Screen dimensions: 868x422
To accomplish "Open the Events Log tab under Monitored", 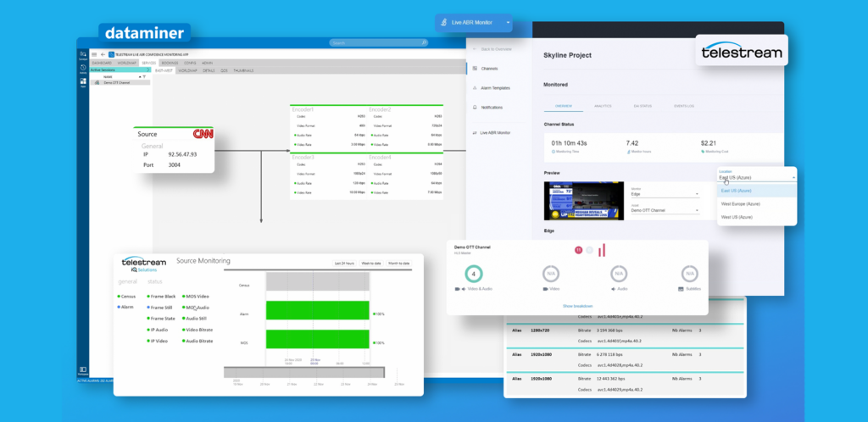I will (x=684, y=106).
